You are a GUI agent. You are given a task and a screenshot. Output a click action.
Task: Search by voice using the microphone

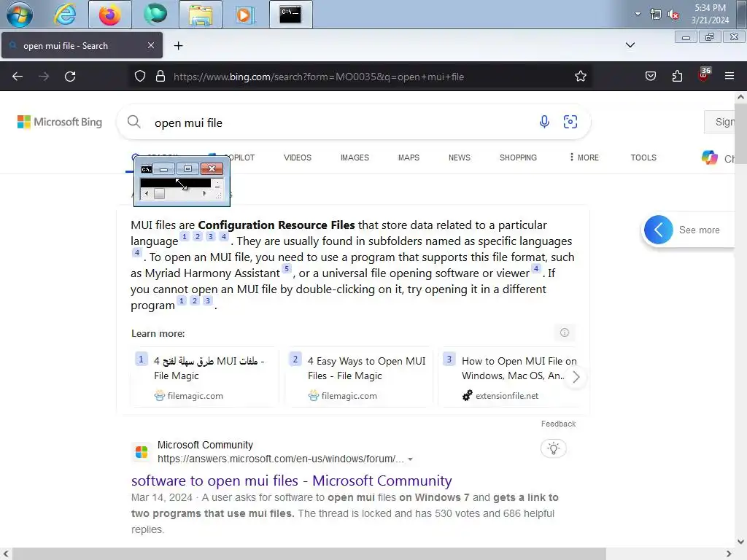544,122
